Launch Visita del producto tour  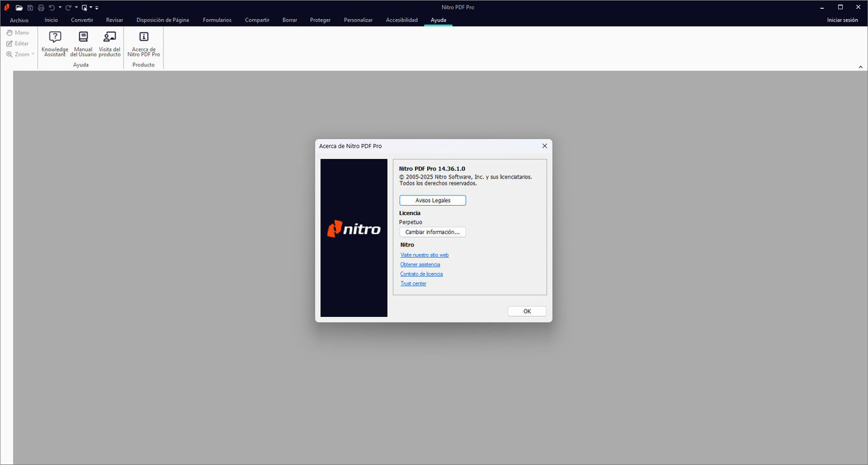tap(110, 44)
